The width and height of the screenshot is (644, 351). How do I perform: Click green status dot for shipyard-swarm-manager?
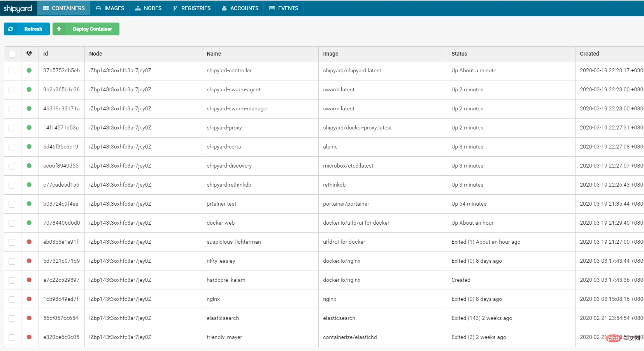[x=29, y=108]
